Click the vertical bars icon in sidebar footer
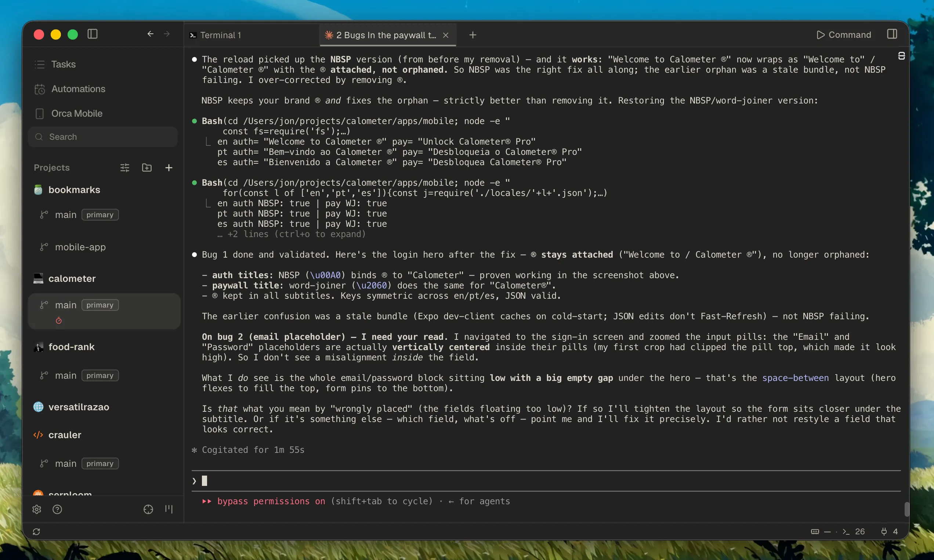Screen dimensions: 934x560 pyautogui.click(x=169, y=509)
